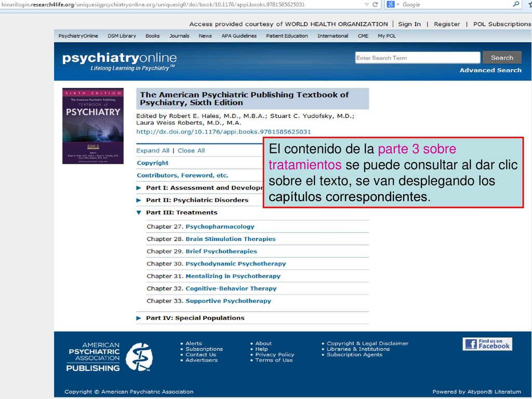Image resolution: width=532 pixels, height=399 pixels.
Task: Open the Patient Education menu item
Action: pos(287,36)
